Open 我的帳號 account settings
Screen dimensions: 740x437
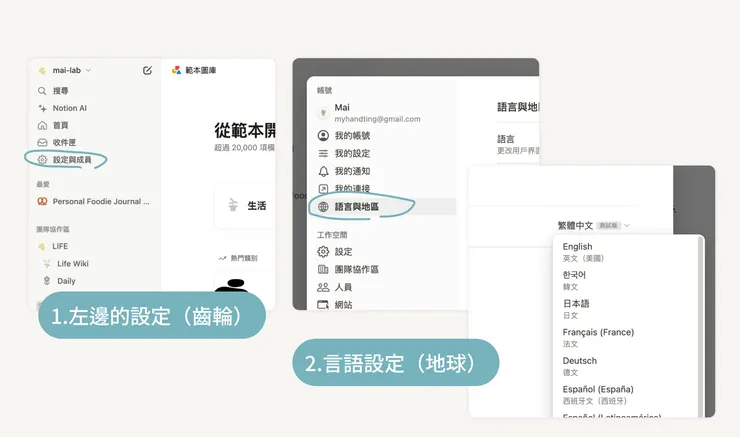[x=352, y=136]
